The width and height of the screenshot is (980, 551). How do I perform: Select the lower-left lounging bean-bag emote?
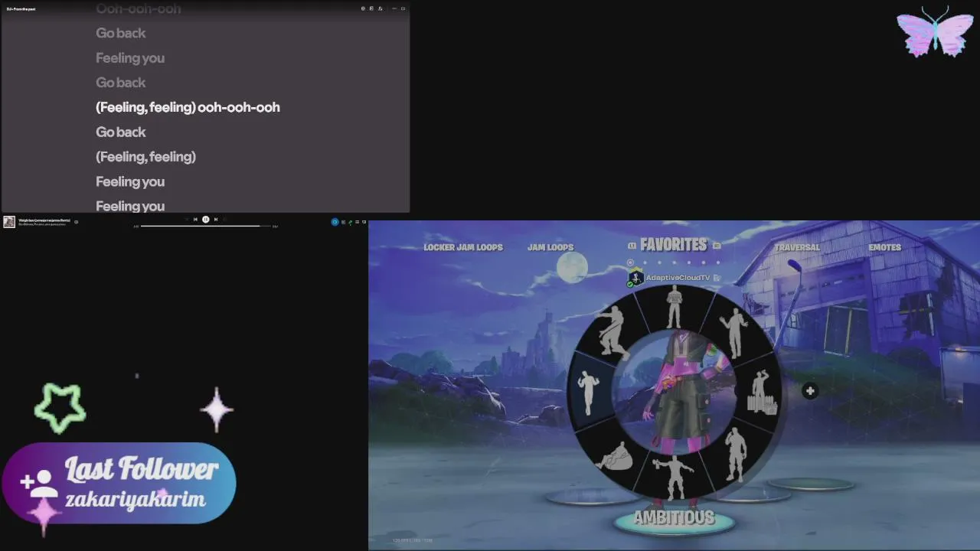(x=616, y=455)
